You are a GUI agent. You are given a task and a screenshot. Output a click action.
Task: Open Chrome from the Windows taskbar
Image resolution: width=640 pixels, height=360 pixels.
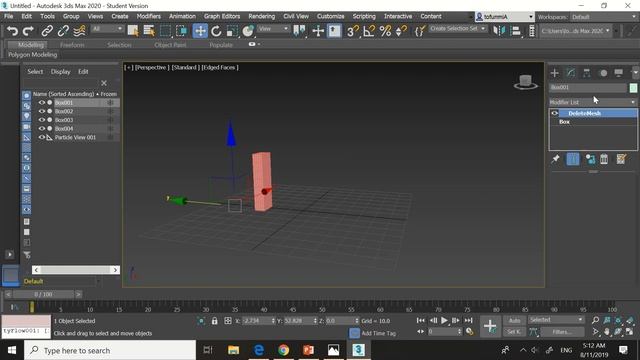click(283, 350)
